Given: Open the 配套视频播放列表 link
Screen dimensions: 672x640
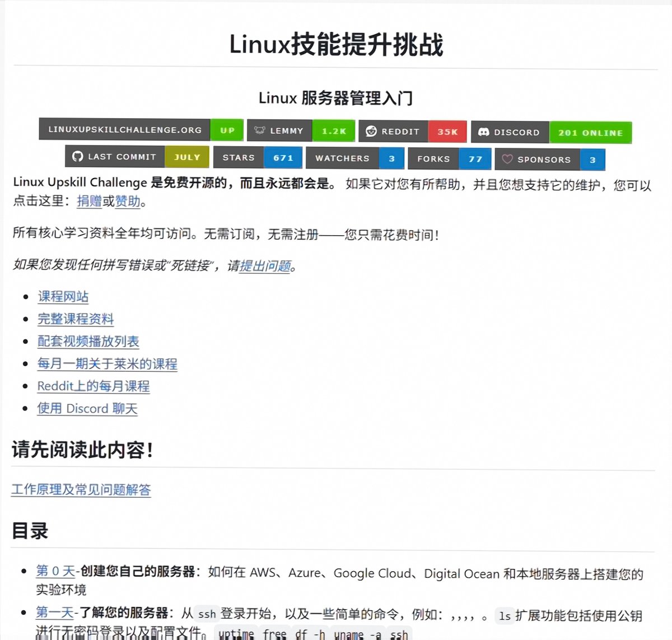Looking at the screenshot, I should tap(88, 341).
